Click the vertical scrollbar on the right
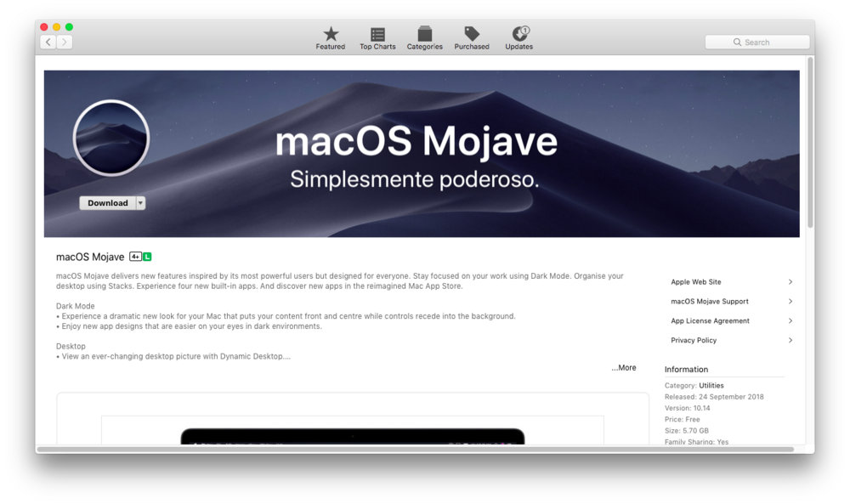 (x=810, y=143)
